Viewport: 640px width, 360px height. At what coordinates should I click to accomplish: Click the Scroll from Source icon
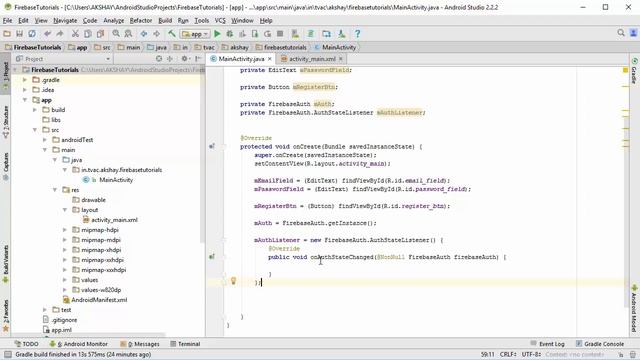159,59
